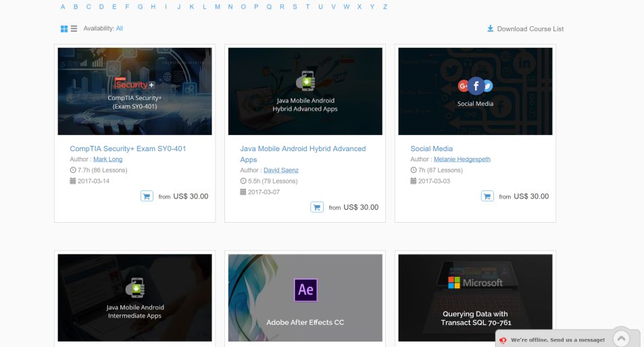Filter courses by letter M
Viewport: 644px width, 347px height.
tap(218, 7)
